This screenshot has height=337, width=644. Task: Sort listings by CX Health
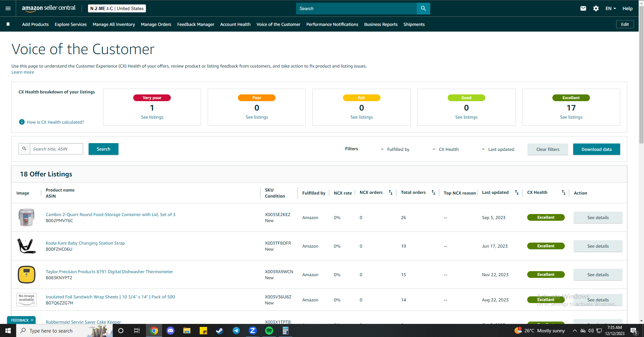point(563,193)
